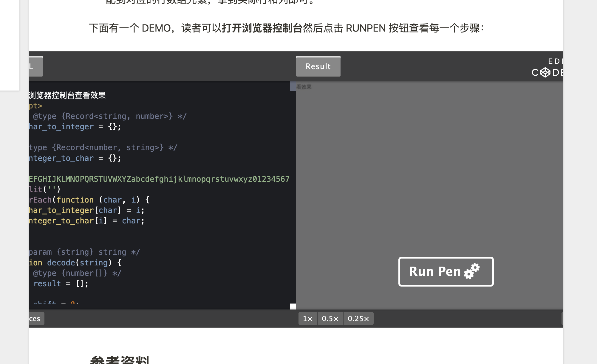Viewport: 597px width, 364px height.
Task: Click the Run Pen button
Action: click(435, 271)
